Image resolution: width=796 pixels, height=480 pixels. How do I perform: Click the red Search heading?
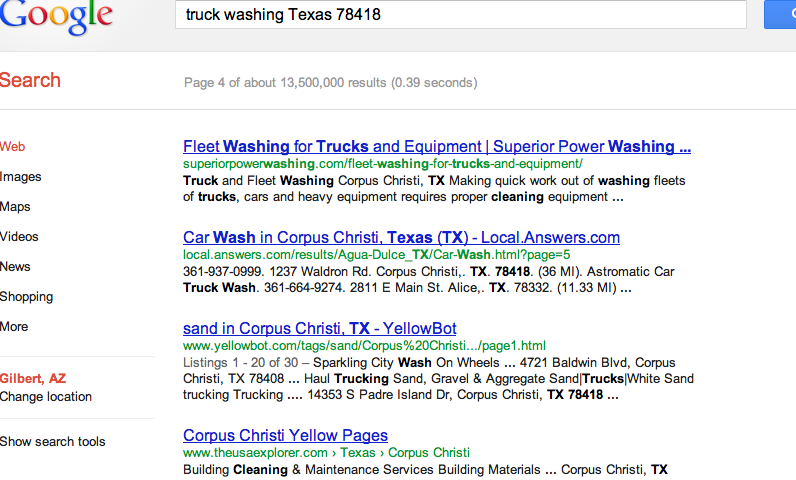[30, 81]
